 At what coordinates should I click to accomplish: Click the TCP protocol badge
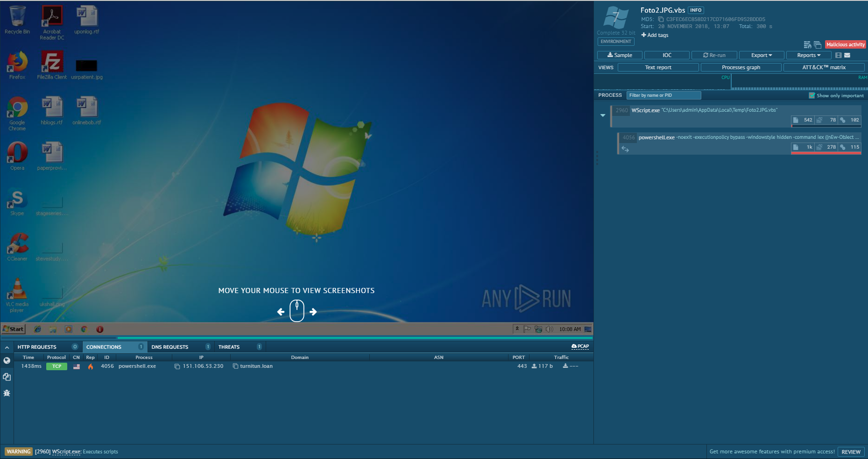point(56,366)
